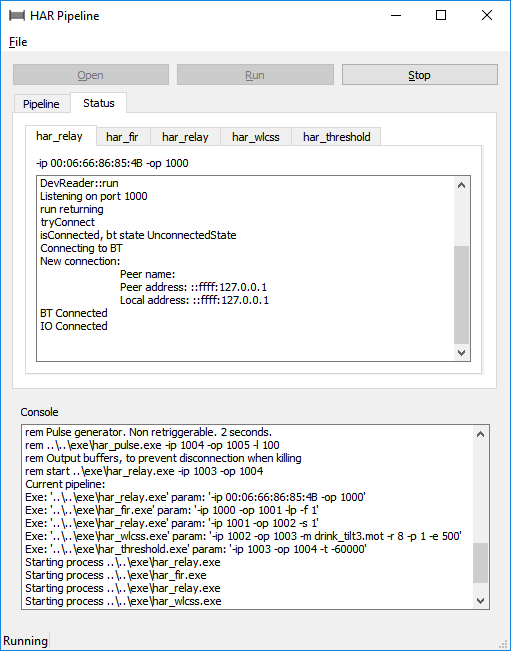Click up arrow of status log scrollbar
This screenshot has width=511, height=651.
coord(461,186)
